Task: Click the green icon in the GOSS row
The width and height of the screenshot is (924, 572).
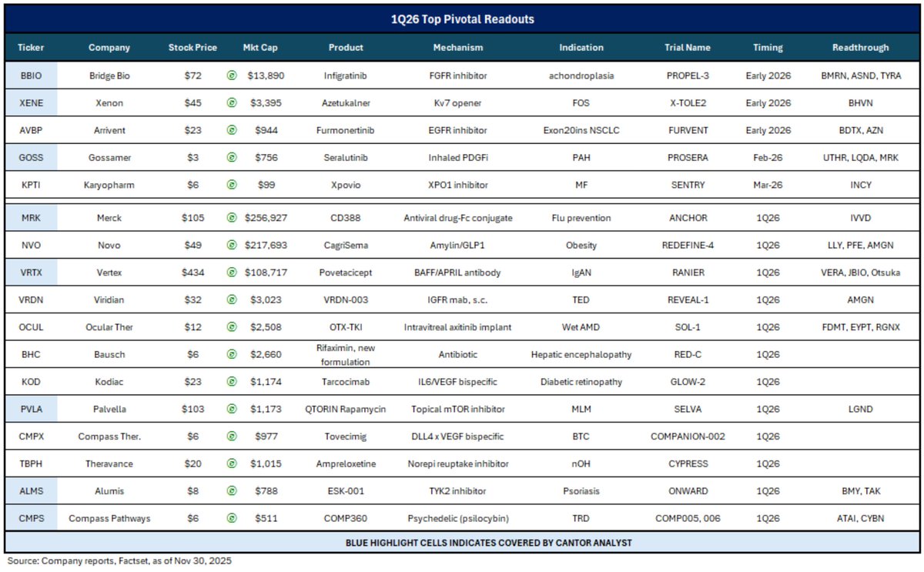Action: [231, 158]
